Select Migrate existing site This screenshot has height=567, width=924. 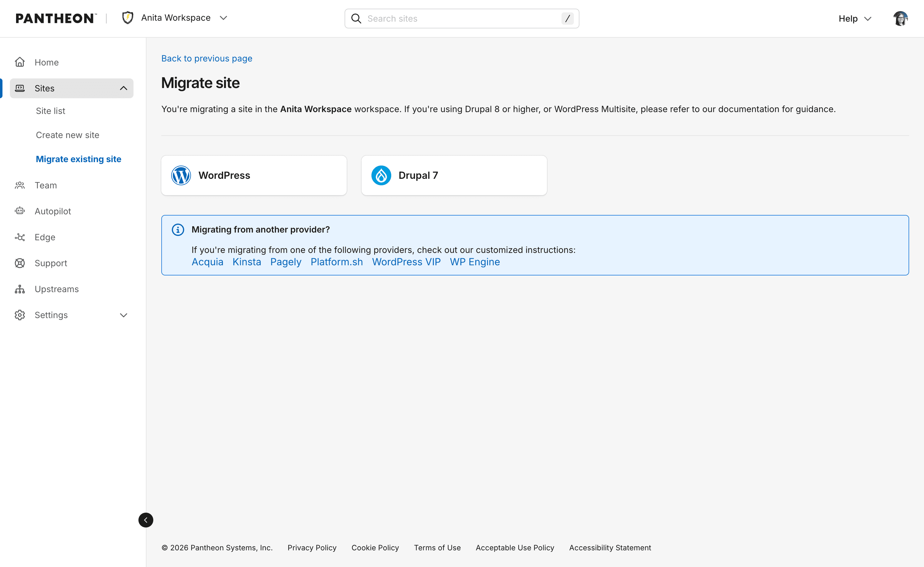(x=78, y=159)
